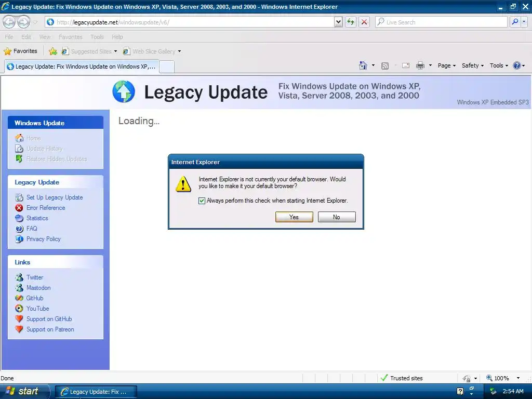Open the Home button dropdown arrow
The height and width of the screenshot is (399, 532).
[373, 65]
